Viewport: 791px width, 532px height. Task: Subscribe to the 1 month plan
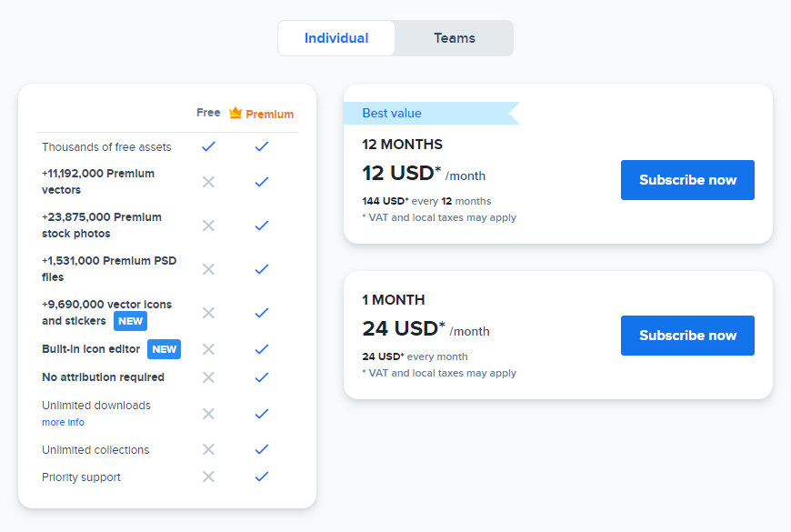(687, 335)
